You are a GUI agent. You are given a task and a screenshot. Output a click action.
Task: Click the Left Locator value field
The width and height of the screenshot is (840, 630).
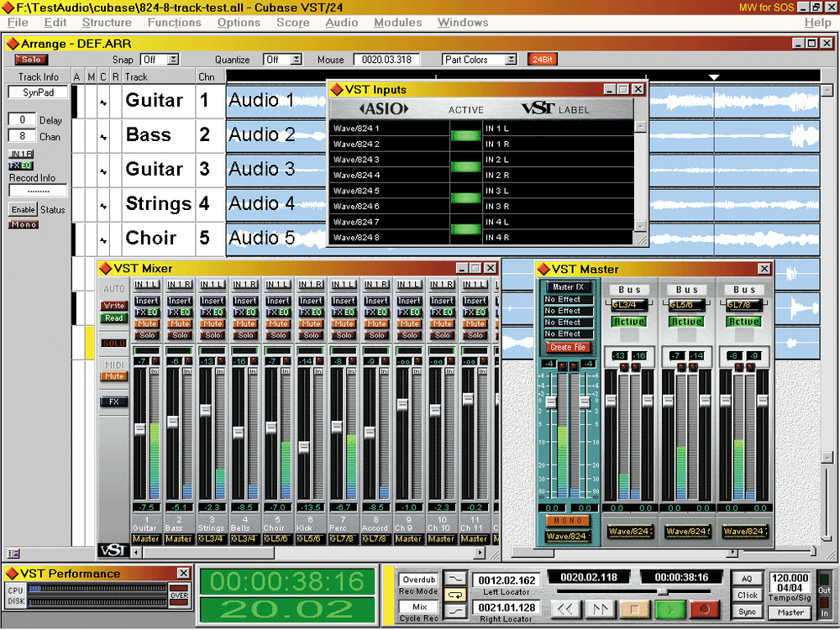[506, 580]
